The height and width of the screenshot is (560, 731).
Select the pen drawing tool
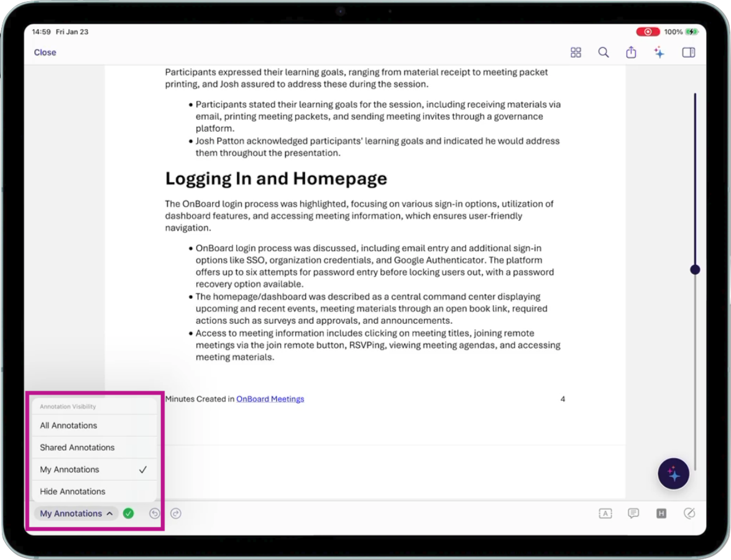(x=689, y=513)
